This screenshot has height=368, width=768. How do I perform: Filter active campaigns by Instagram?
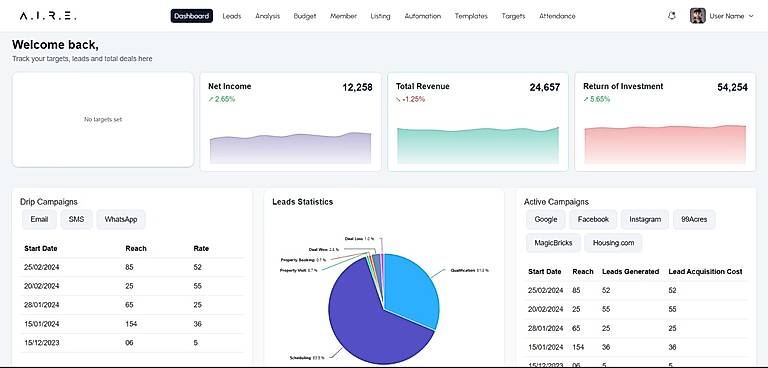click(645, 220)
